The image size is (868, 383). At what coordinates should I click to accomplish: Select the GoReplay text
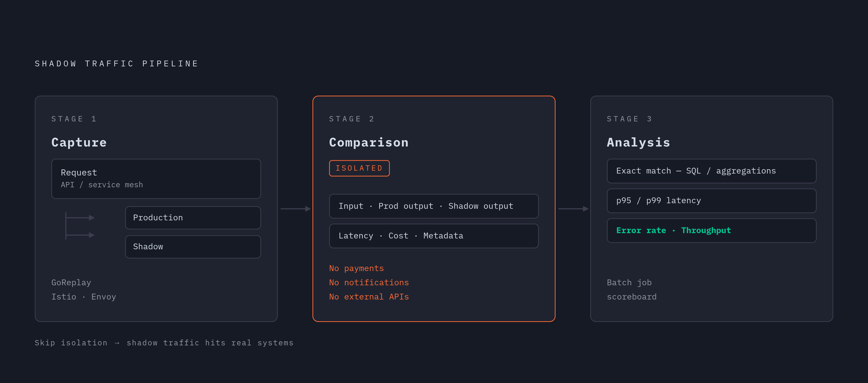coord(71,283)
